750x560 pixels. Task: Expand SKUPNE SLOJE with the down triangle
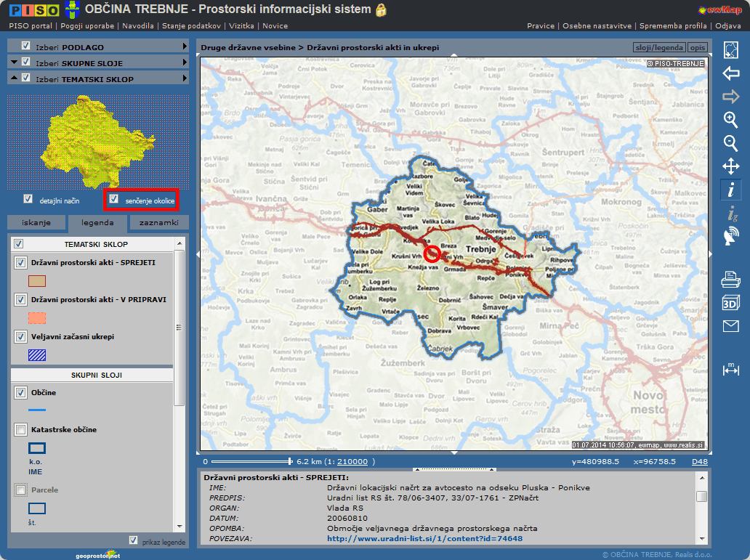(15, 63)
